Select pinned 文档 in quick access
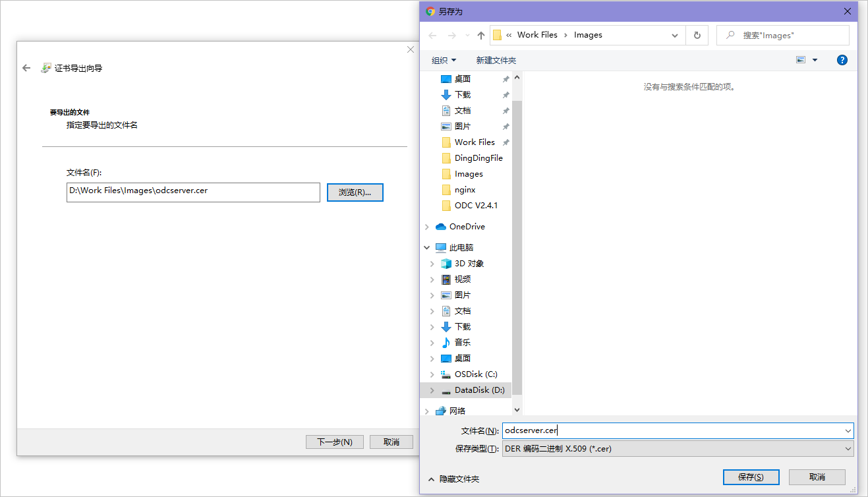 (x=463, y=111)
